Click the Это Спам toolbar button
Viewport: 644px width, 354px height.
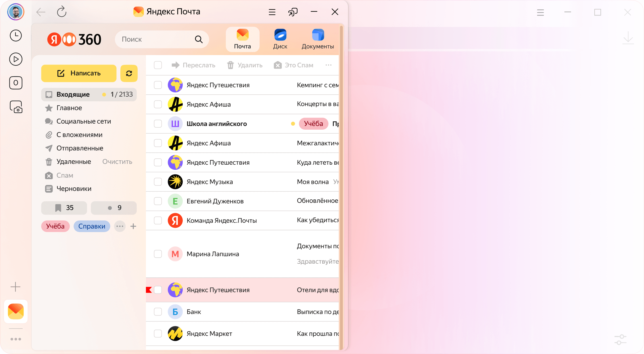[293, 65]
